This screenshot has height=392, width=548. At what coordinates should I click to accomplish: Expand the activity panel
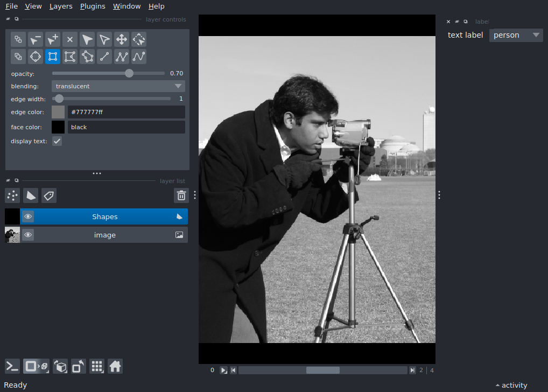coord(510,385)
